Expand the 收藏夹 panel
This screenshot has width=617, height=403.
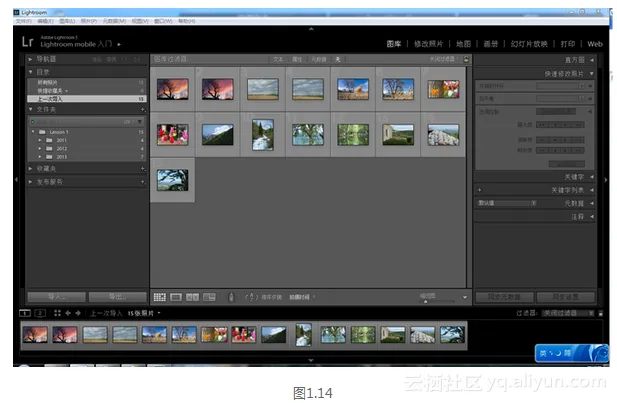pyautogui.click(x=30, y=168)
